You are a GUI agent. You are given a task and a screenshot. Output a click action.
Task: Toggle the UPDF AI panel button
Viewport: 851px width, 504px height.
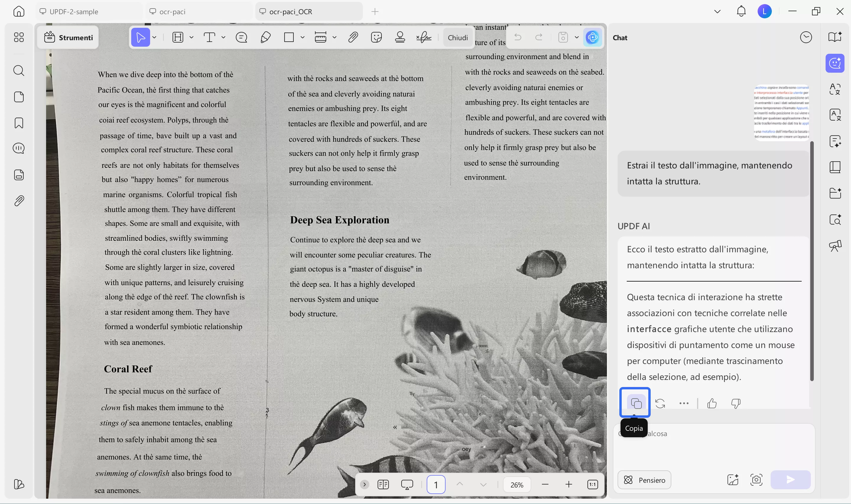[x=592, y=37]
